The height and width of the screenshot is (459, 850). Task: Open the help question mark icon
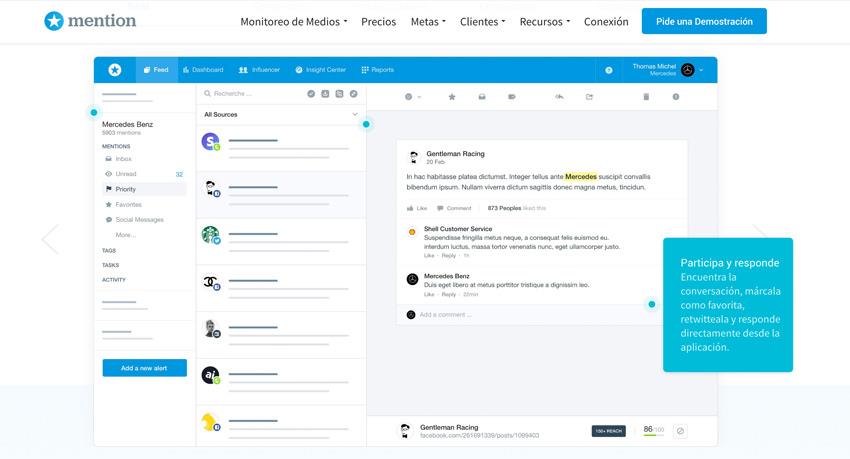click(x=609, y=70)
